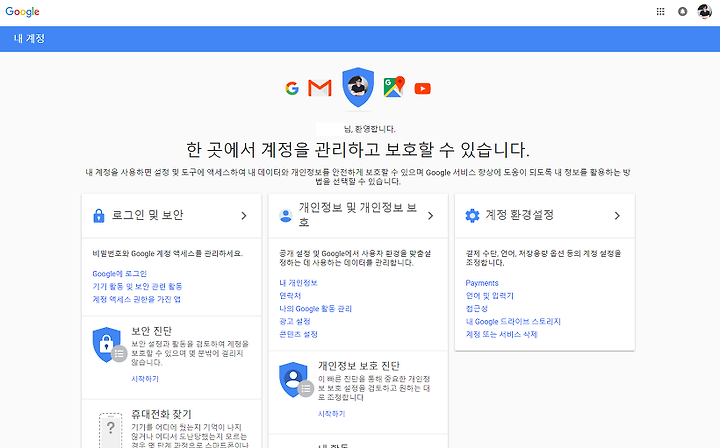Click the YouTube play icon
The image size is (720, 448).
pyautogui.click(x=422, y=89)
